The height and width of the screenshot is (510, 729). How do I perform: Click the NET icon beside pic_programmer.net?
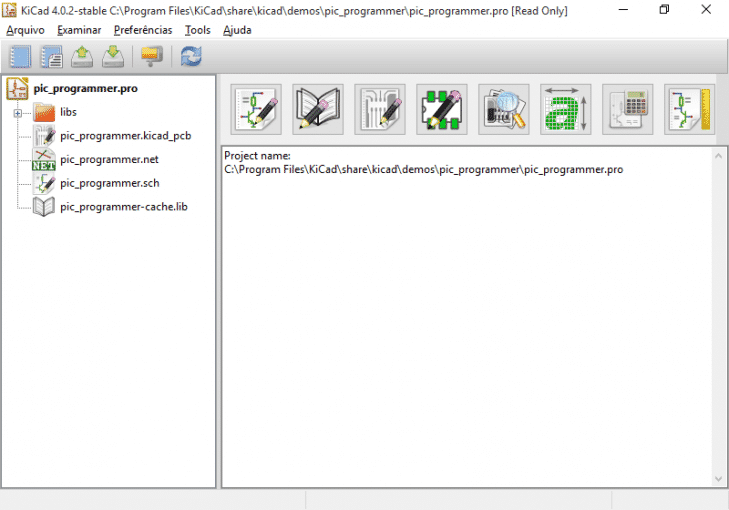pos(44,159)
